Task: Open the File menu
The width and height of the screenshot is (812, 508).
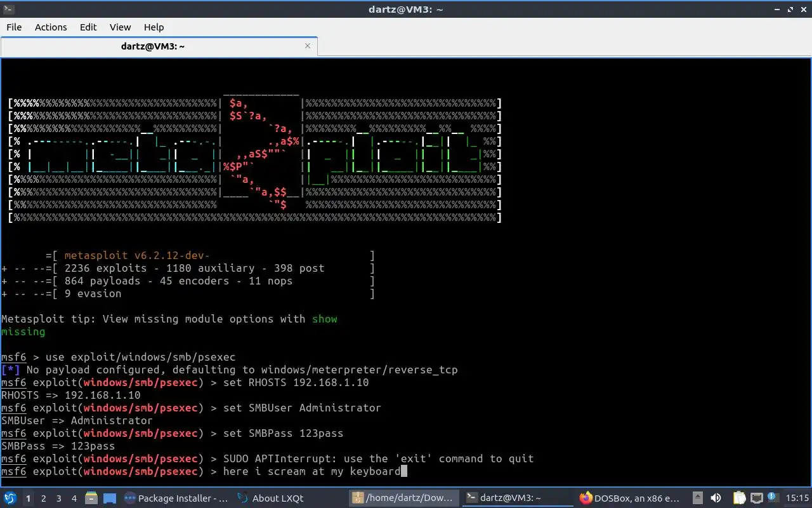Action: point(14,27)
